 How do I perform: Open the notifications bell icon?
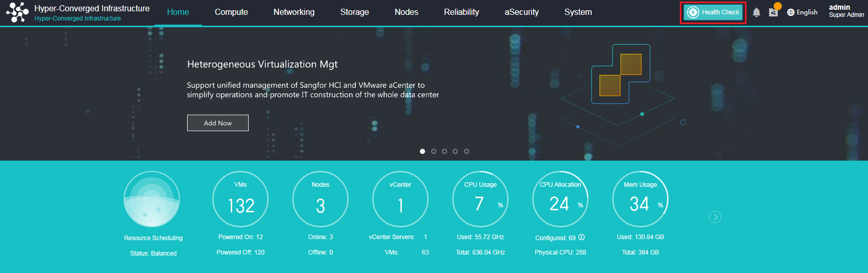pyautogui.click(x=756, y=12)
